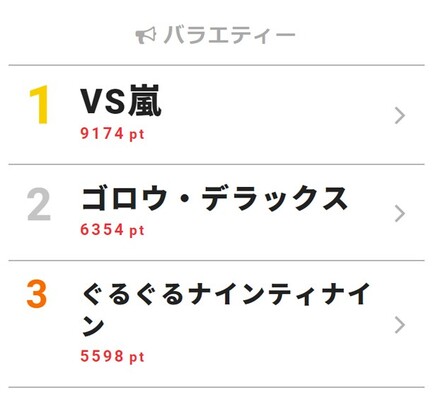Select the 6354 pt score label

(112, 230)
